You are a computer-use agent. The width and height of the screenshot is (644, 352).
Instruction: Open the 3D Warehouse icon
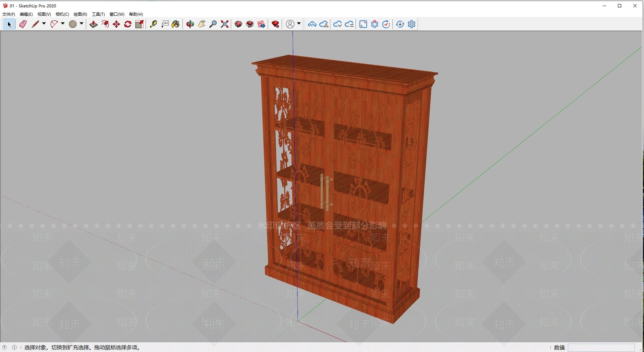tap(238, 25)
